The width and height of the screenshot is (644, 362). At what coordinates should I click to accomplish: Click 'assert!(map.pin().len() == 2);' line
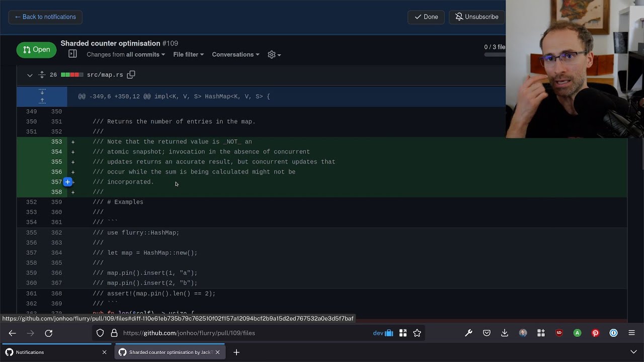point(154,294)
